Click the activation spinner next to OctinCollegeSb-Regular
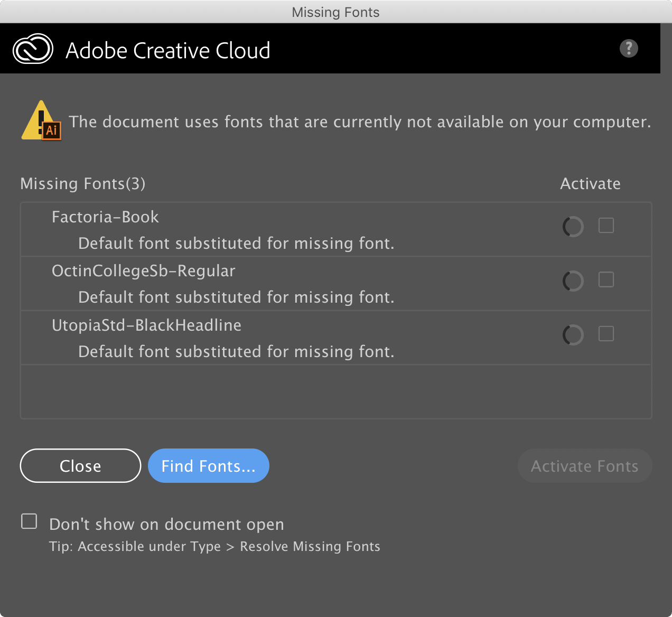This screenshot has height=617, width=672. pyautogui.click(x=573, y=281)
